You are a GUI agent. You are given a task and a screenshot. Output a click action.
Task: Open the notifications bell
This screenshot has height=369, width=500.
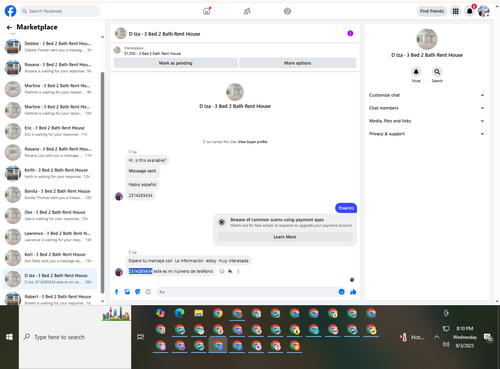(x=469, y=11)
